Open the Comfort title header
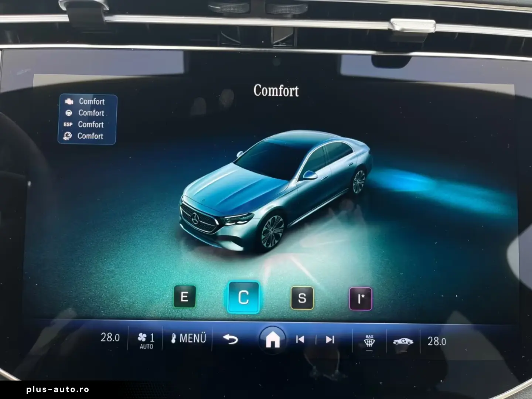This screenshot has width=532, height=399. [x=277, y=91]
